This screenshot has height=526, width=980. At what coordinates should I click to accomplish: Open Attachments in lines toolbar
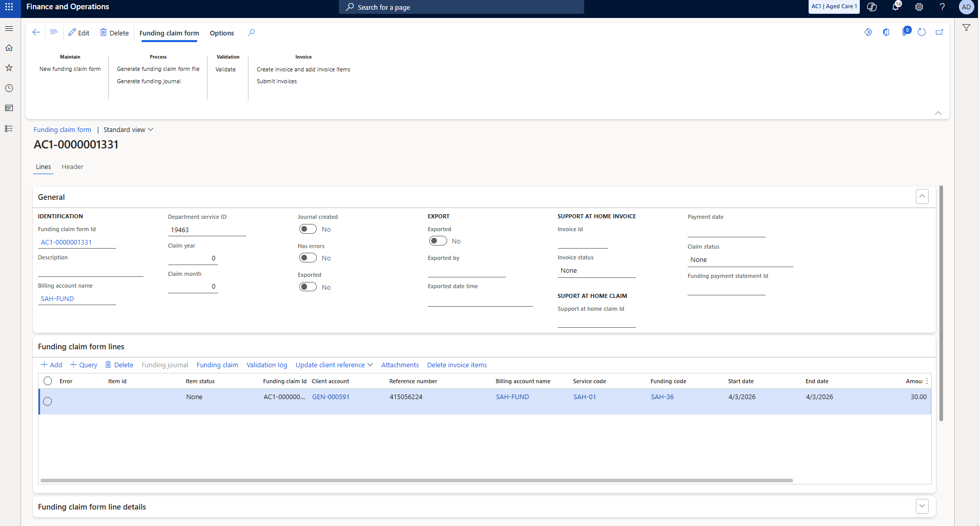tap(400, 365)
